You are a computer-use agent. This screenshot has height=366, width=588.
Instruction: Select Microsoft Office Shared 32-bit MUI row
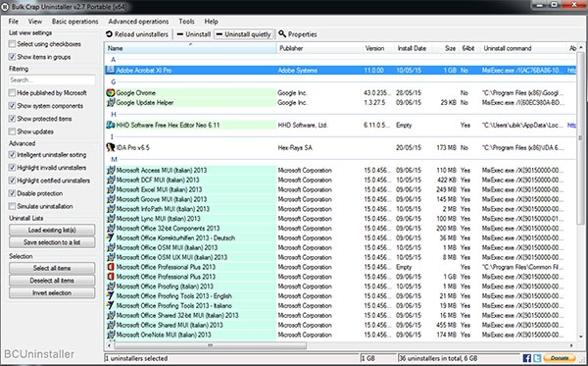point(340,315)
